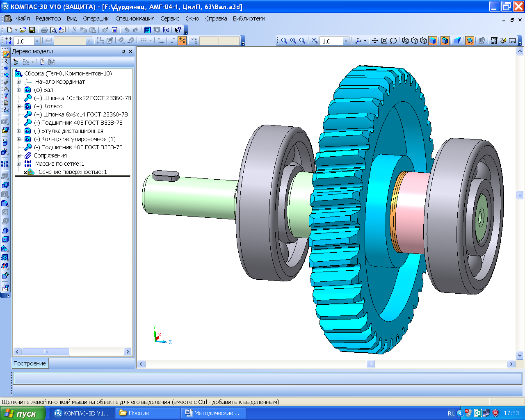
Task: Click the view orientation axes icon
Action: [358, 41]
